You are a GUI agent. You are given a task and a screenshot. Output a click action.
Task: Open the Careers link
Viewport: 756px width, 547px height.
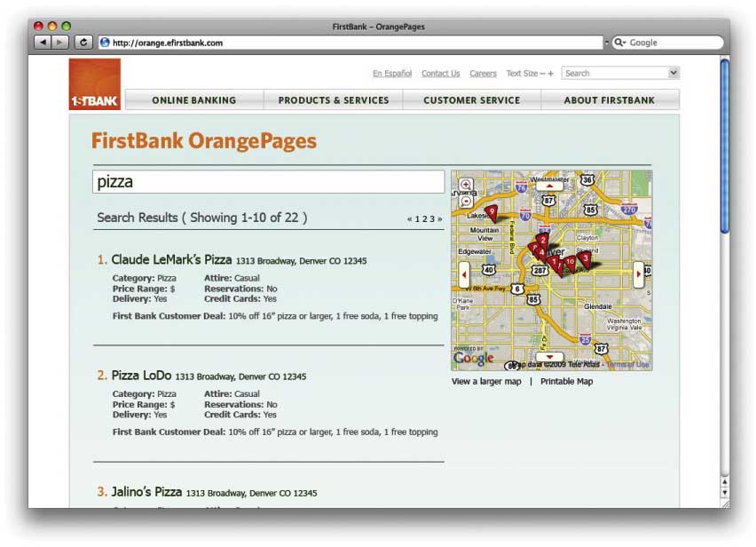pos(483,74)
